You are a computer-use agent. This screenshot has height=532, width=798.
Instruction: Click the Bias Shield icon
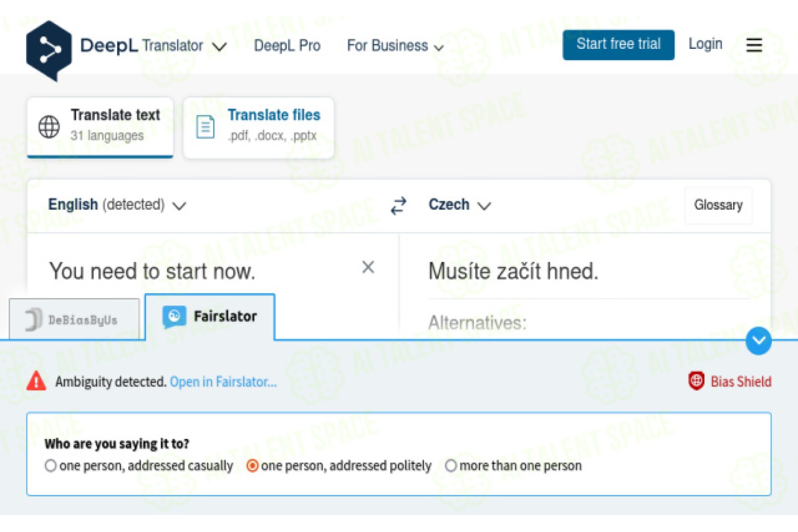tap(696, 381)
